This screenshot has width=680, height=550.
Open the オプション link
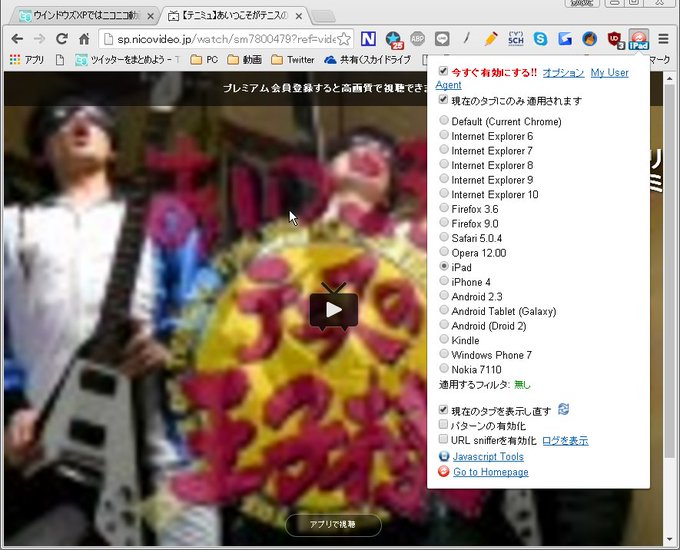[x=563, y=72]
